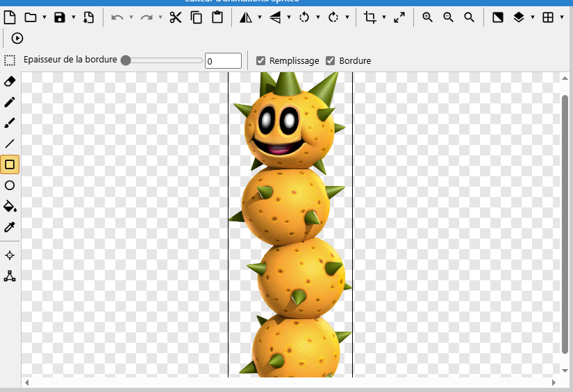Viewport: 573px width, 392px height.
Task: Copy selection with the copy icon
Action: (x=197, y=17)
